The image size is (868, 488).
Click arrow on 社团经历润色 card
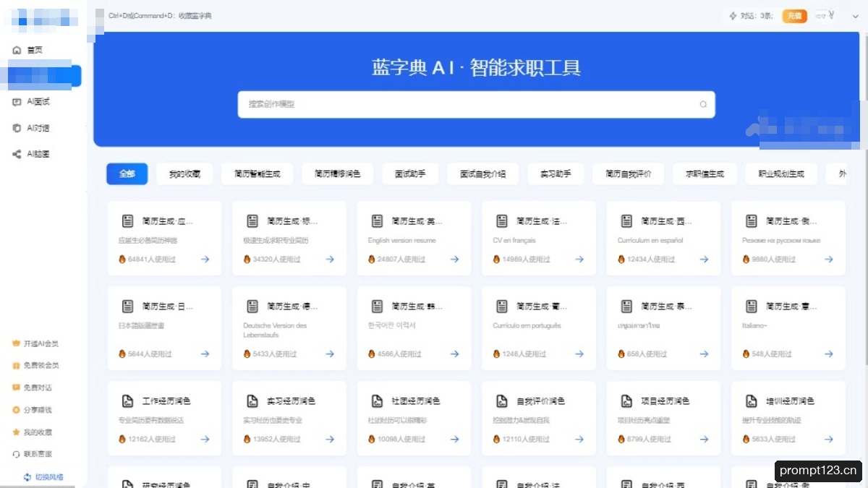point(455,439)
